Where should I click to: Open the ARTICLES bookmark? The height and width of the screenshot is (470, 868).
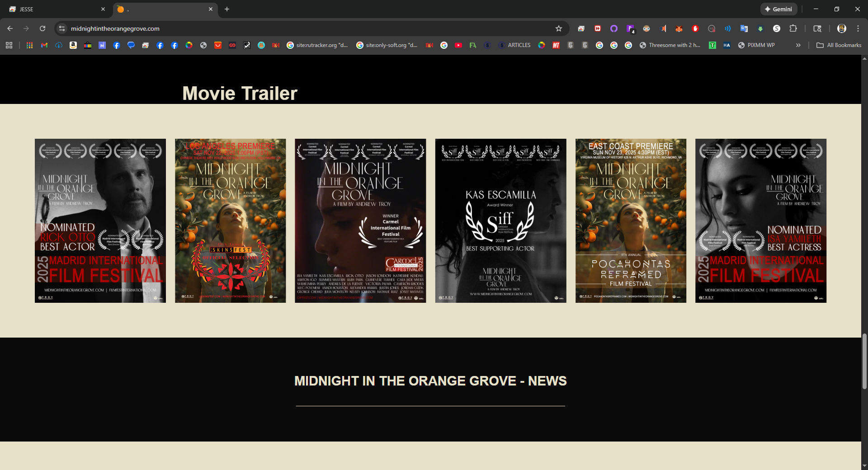pos(514,45)
